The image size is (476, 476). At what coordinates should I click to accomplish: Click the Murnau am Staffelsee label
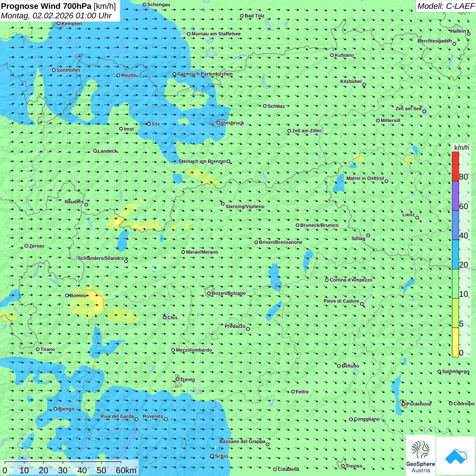click(216, 34)
